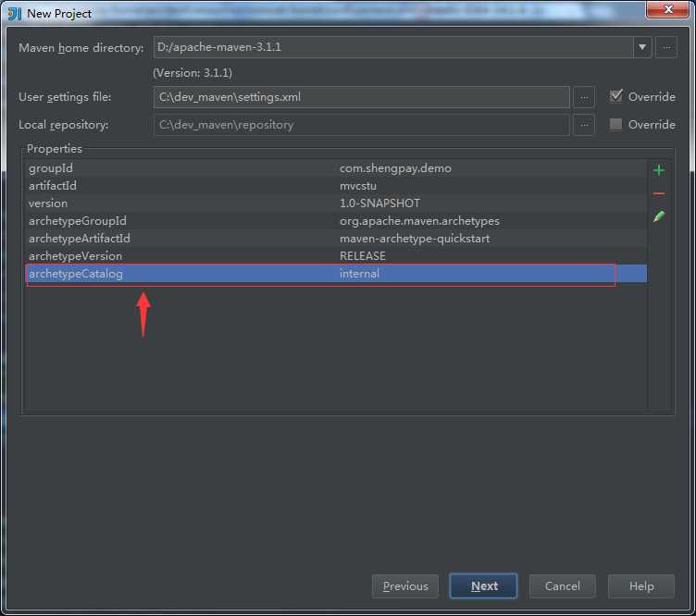Focus the user settings file field

[361, 97]
